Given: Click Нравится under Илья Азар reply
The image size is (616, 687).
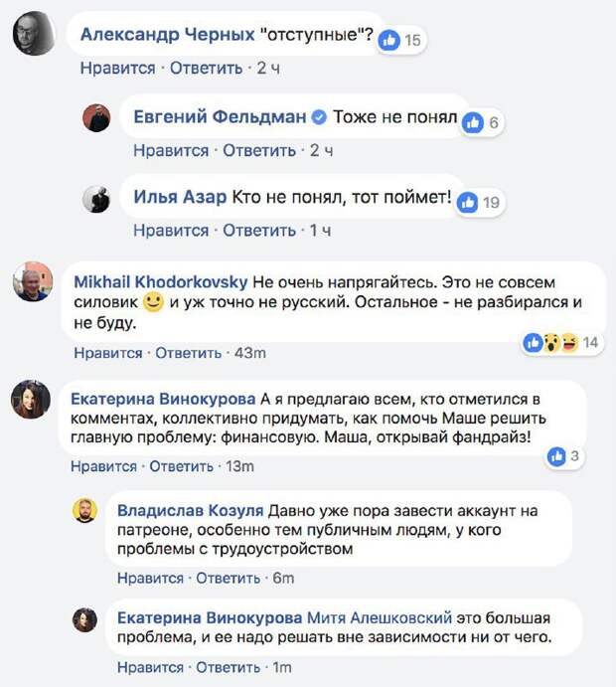Looking at the screenshot, I should [171, 231].
